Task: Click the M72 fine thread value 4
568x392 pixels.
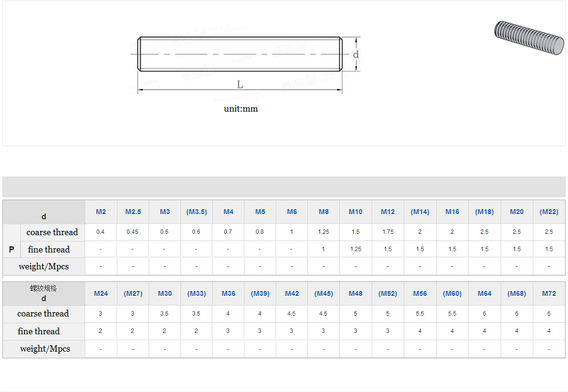Action: click(x=549, y=331)
